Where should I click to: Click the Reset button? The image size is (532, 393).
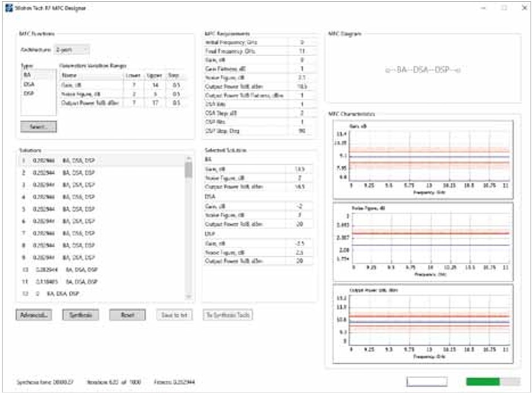click(127, 315)
